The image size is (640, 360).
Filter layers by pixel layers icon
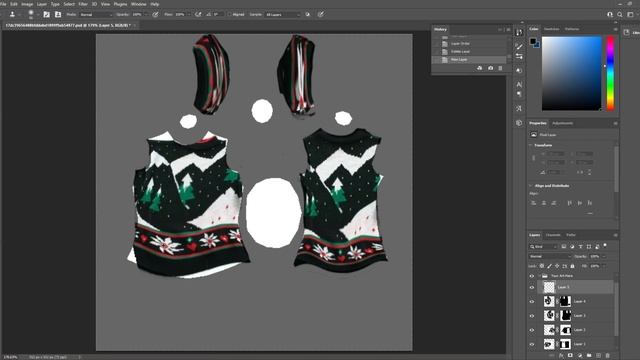(564, 247)
